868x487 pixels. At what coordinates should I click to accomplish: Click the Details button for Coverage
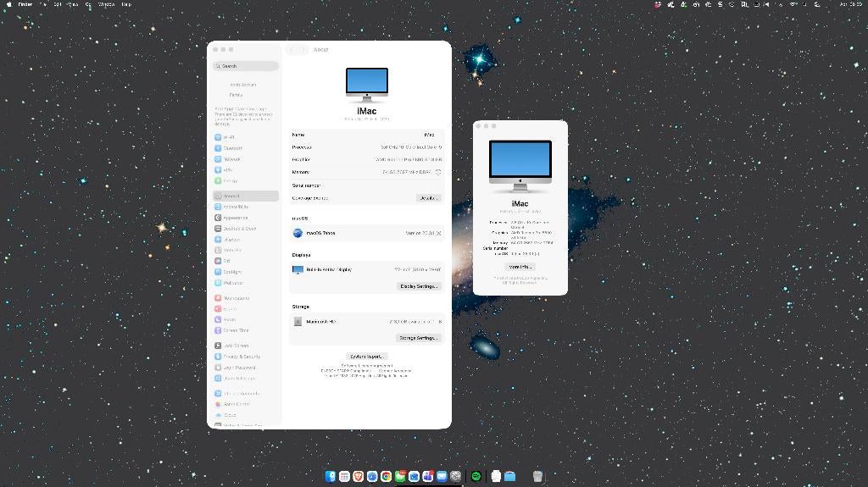428,198
